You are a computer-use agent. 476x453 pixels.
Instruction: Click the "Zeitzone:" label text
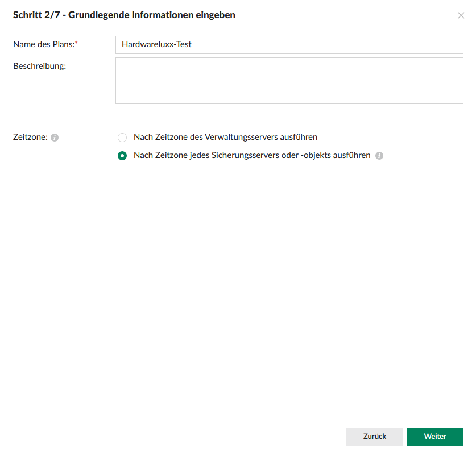pos(30,137)
